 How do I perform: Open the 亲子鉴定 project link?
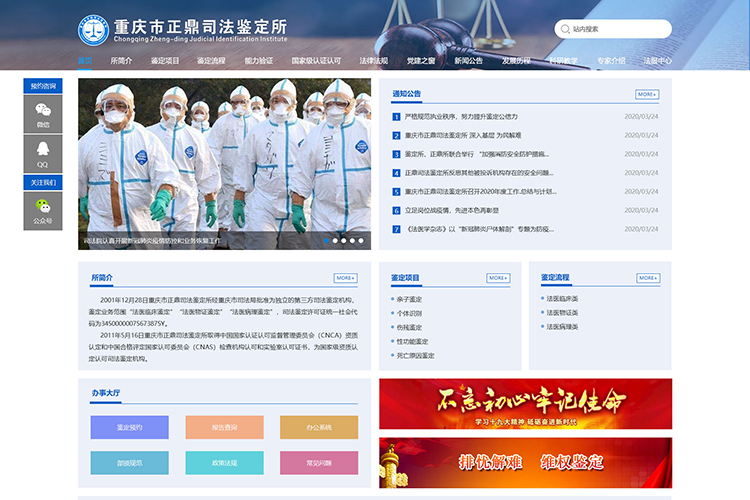pos(409,298)
